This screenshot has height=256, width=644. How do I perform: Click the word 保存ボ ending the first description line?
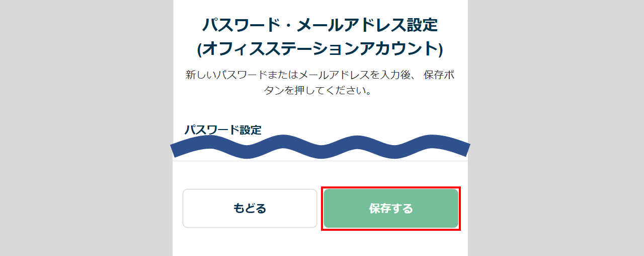[439, 75]
